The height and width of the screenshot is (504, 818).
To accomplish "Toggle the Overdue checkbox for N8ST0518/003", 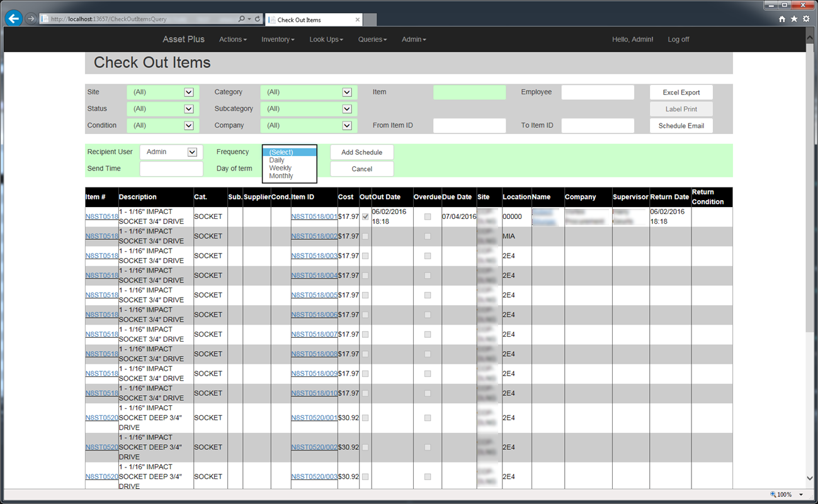I will point(428,256).
